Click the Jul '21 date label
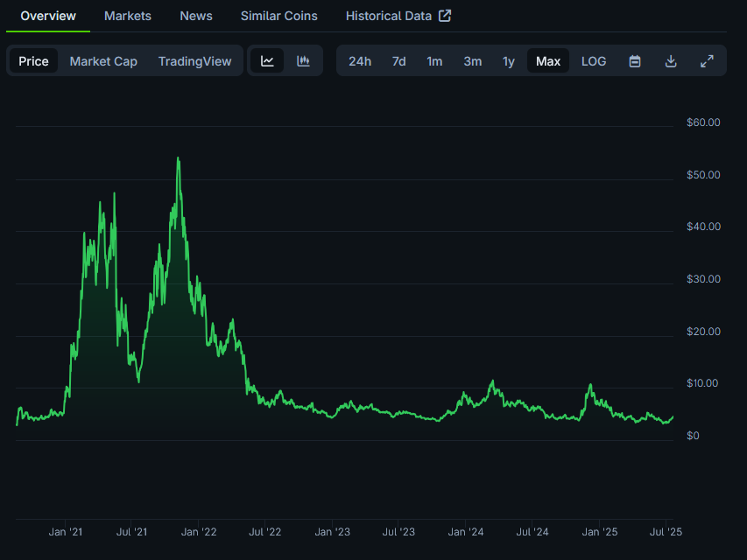The height and width of the screenshot is (560, 747). click(x=131, y=532)
